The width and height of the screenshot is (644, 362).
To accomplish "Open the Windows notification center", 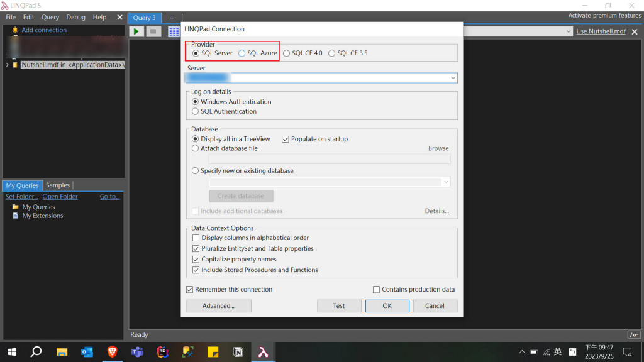I will coord(627,352).
